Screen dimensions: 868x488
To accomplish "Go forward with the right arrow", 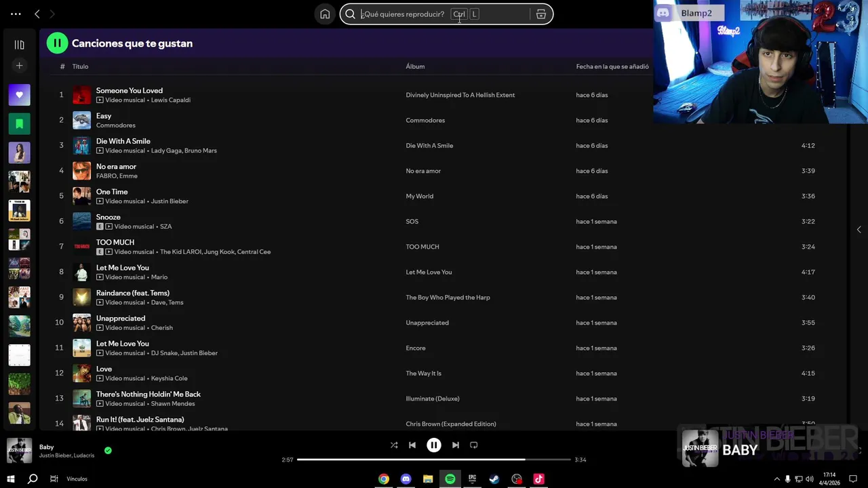I will (x=52, y=14).
